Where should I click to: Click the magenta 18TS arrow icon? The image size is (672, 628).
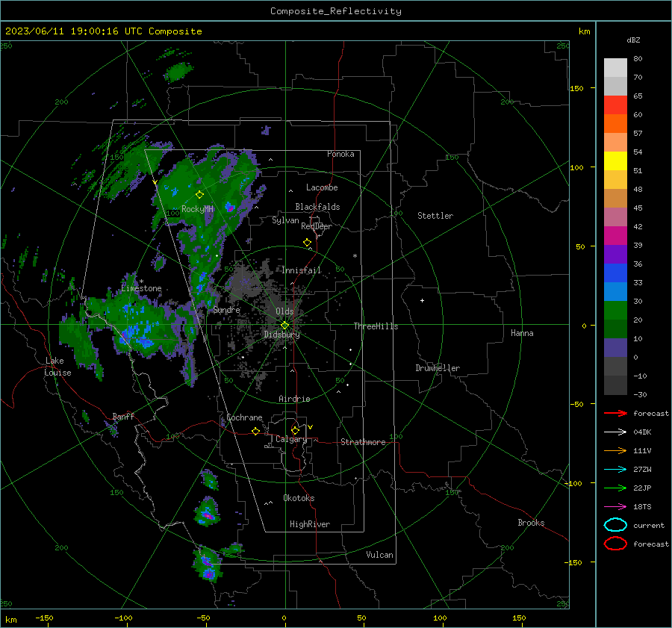pyautogui.click(x=615, y=507)
